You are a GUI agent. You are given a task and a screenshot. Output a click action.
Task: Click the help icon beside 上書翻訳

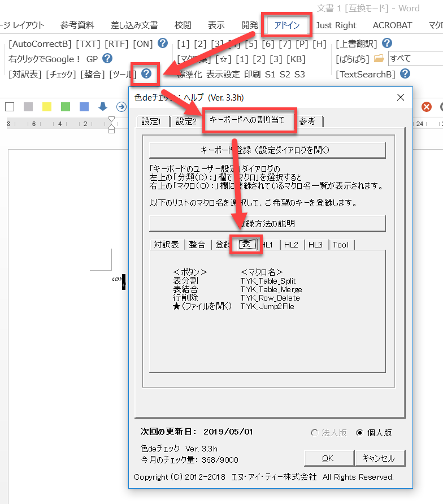(387, 43)
